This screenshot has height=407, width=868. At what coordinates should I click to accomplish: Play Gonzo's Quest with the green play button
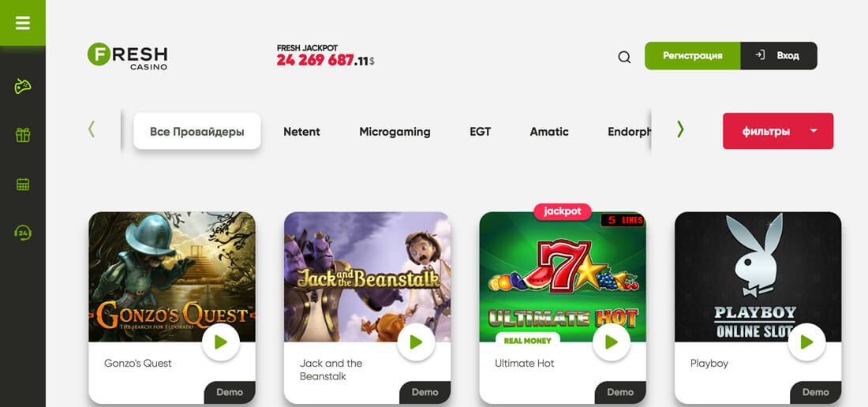coord(221,342)
